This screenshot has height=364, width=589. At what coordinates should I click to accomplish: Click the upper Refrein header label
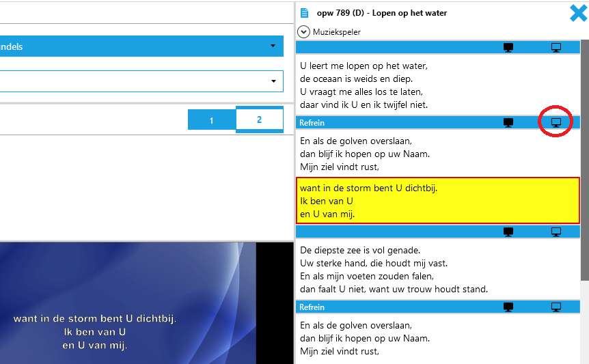click(312, 123)
